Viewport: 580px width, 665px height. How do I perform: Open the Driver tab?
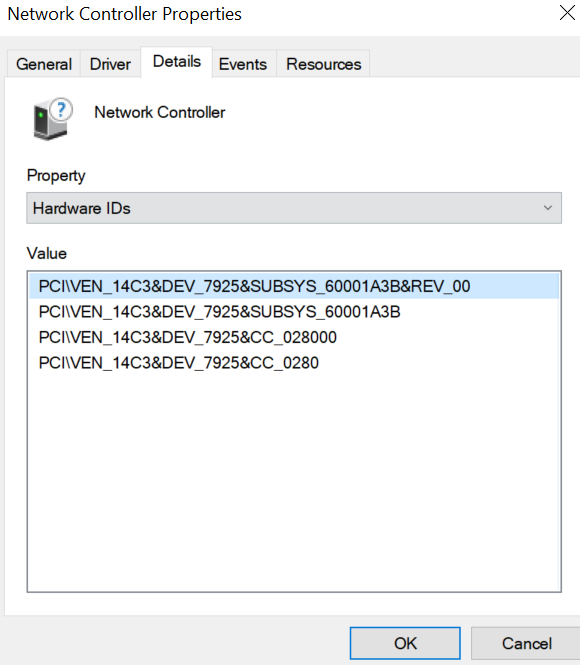tap(110, 64)
